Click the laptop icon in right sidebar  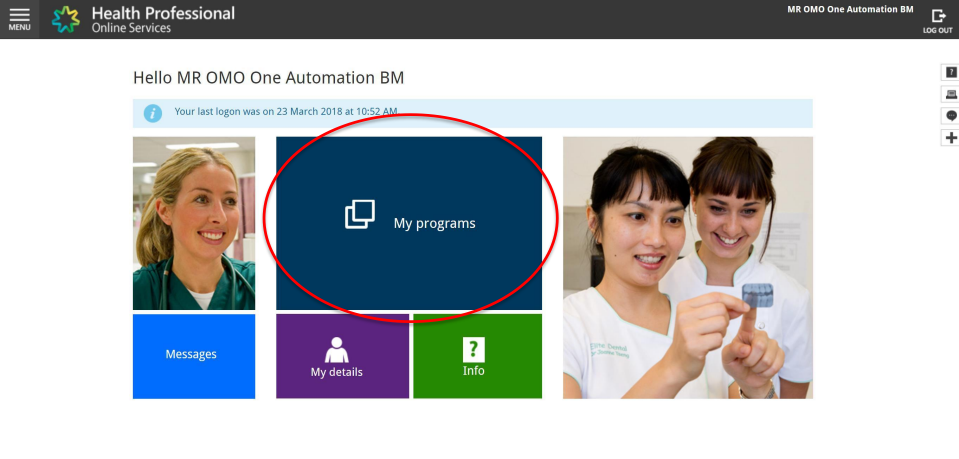point(950,94)
